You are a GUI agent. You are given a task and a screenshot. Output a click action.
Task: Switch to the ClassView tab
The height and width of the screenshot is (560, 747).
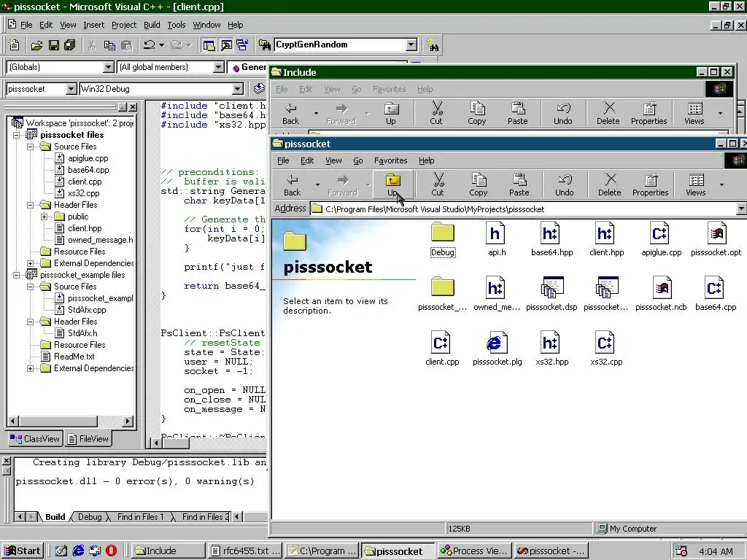(35, 438)
